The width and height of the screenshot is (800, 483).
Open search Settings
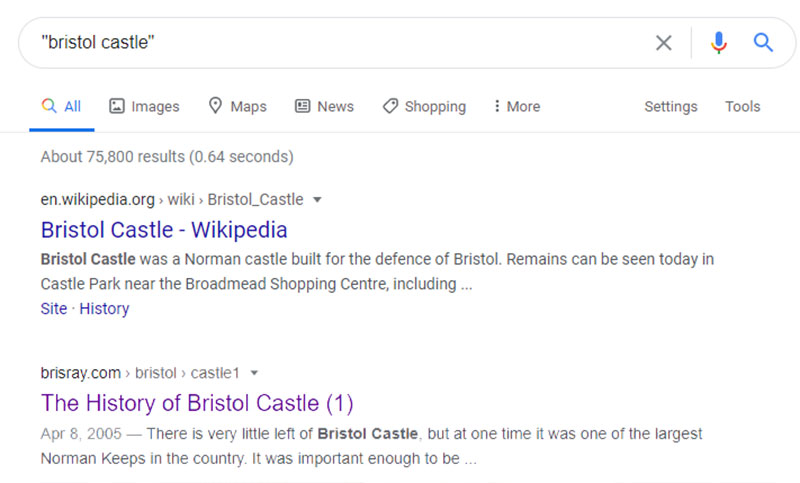670,107
